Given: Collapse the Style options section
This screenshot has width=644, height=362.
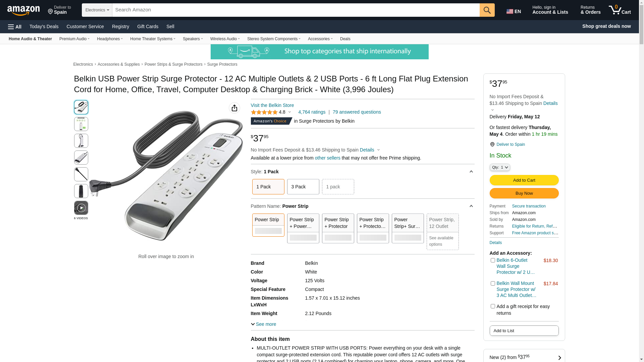Looking at the screenshot, I should click(x=471, y=172).
